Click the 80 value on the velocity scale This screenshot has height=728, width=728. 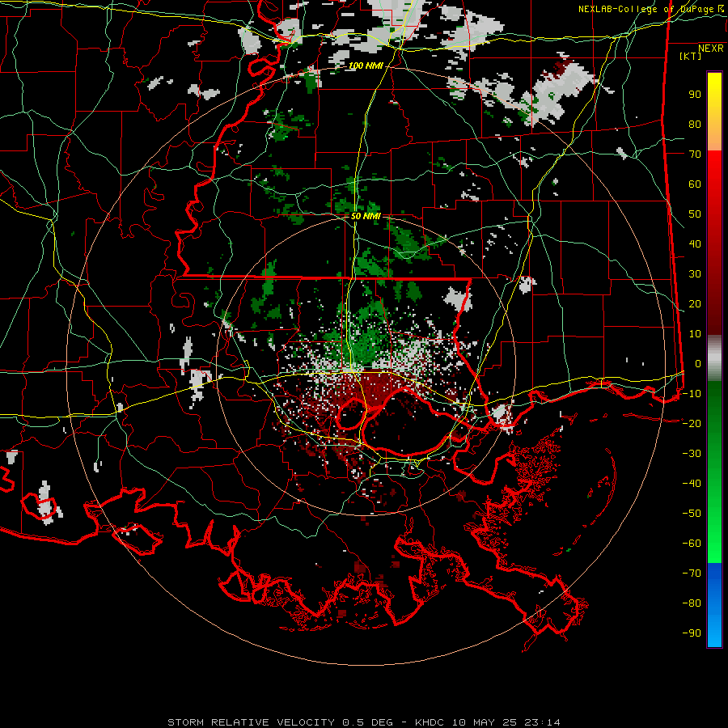click(695, 124)
